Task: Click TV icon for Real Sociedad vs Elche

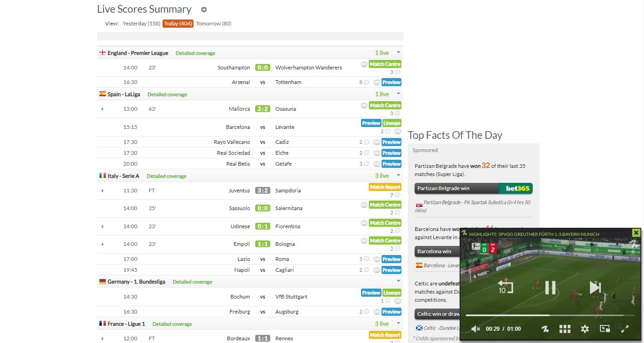Action: pyautogui.click(x=376, y=153)
